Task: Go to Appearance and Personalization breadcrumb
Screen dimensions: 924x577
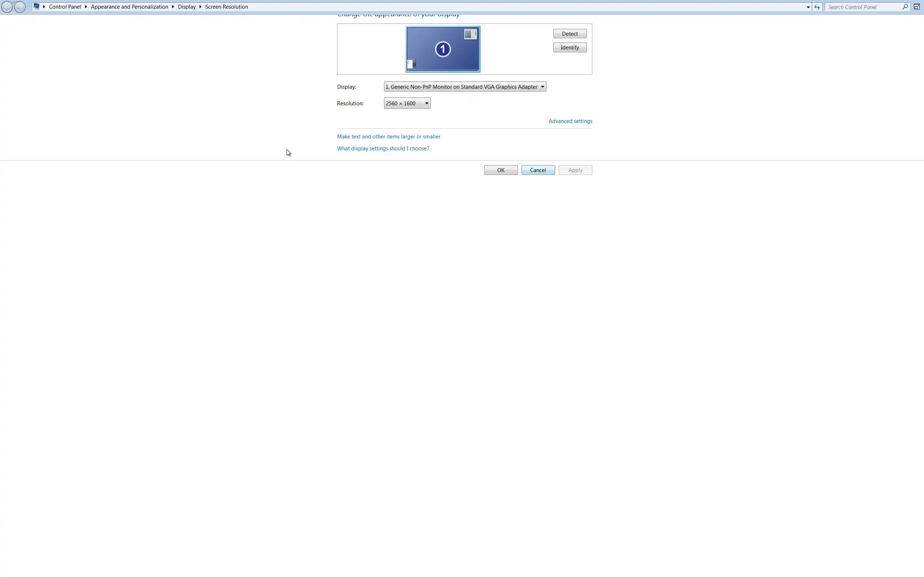Action: pyautogui.click(x=130, y=7)
